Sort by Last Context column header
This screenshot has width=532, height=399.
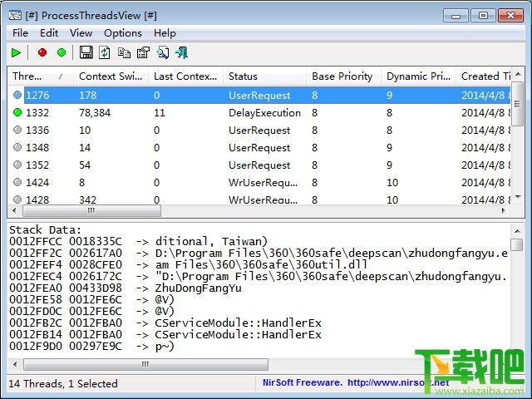click(x=185, y=76)
